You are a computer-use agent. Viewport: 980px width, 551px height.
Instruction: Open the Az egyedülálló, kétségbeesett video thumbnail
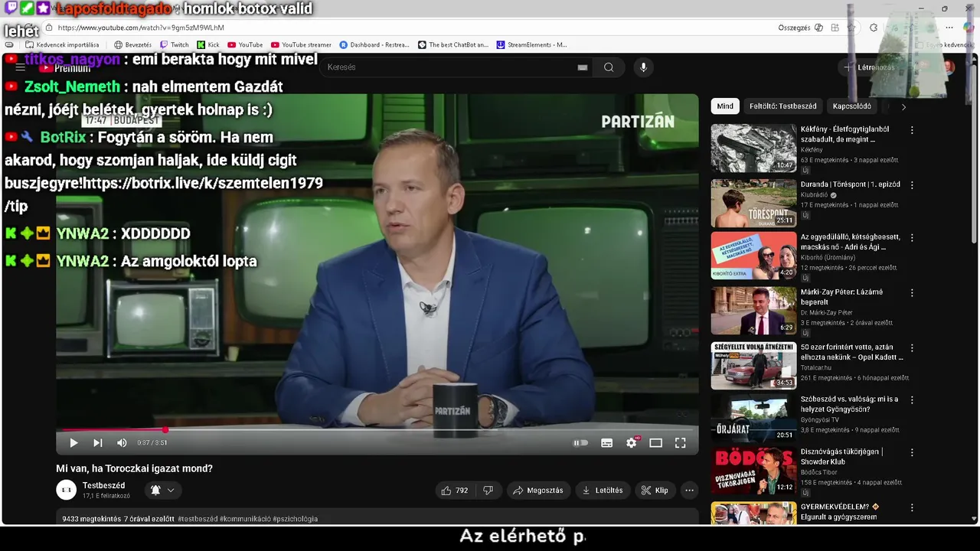click(x=753, y=256)
